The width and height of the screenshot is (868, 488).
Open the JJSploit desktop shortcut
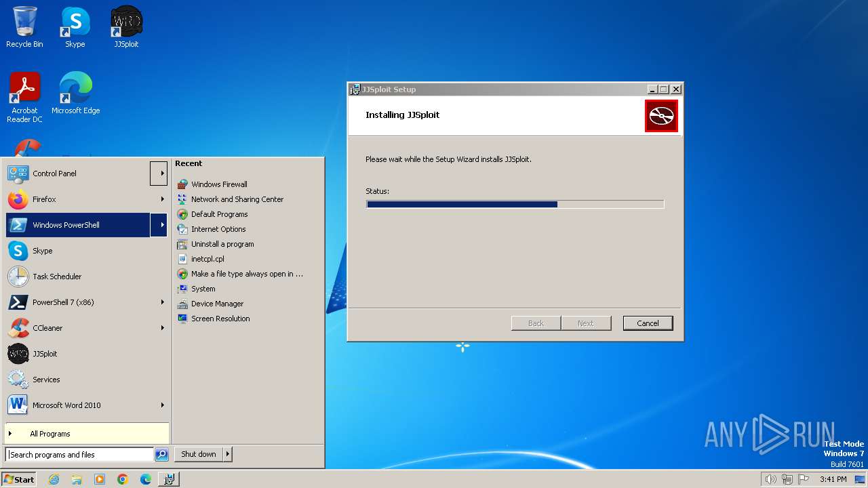coord(126,27)
